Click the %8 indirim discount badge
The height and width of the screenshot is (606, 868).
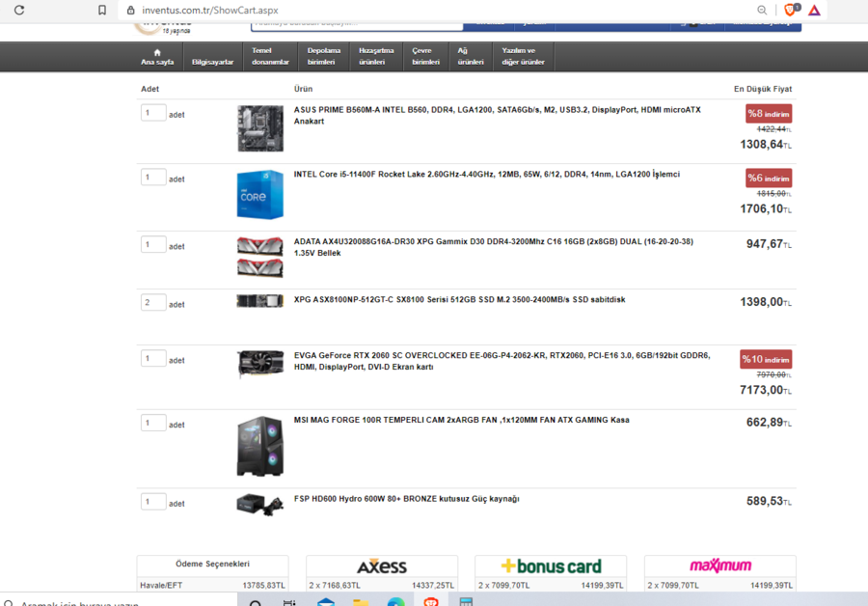(769, 114)
